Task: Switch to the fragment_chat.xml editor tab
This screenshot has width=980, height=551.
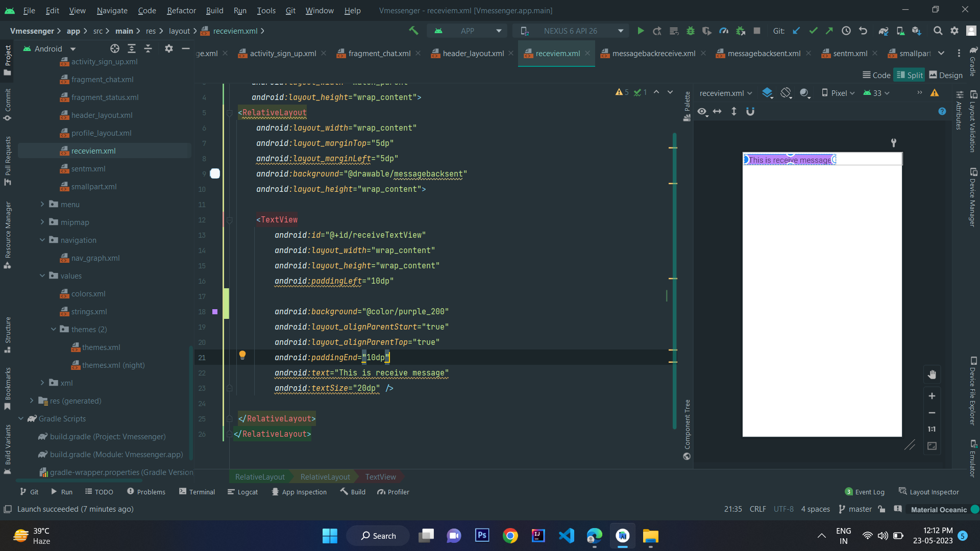Action: point(379,53)
